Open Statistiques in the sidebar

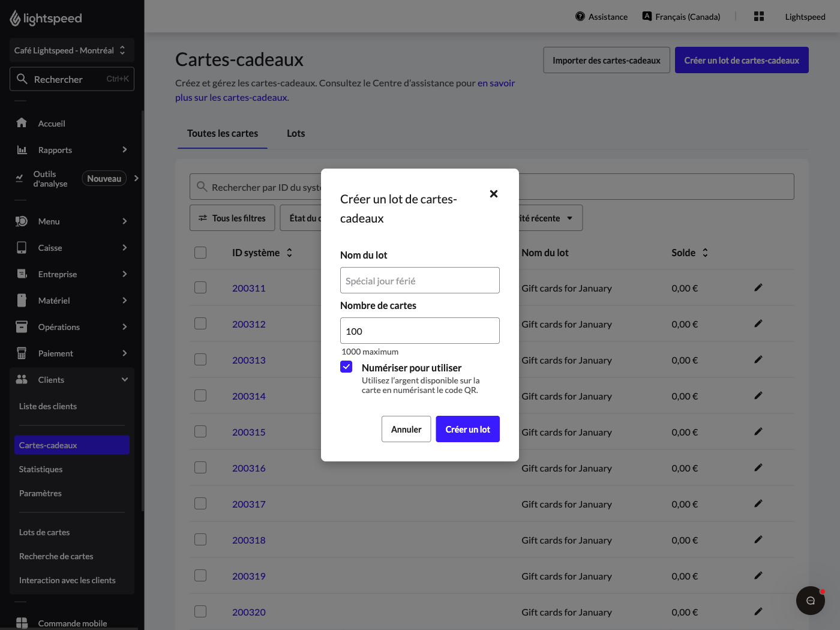click(x=41, y=469)
